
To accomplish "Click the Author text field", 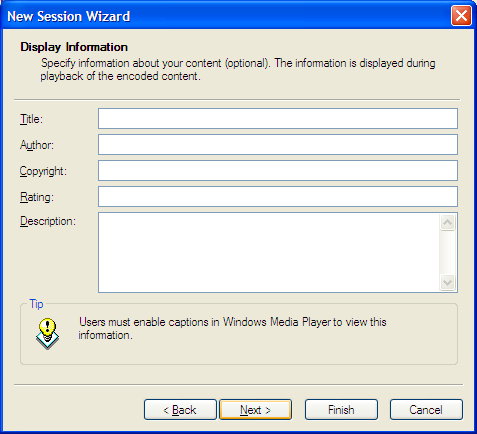I will (x=278, y=144).
